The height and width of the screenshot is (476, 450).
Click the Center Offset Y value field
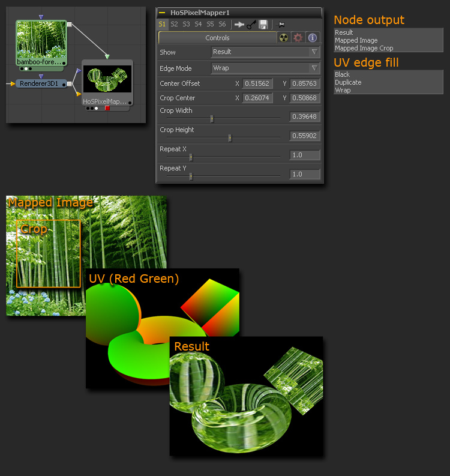[x=305, y=83]
